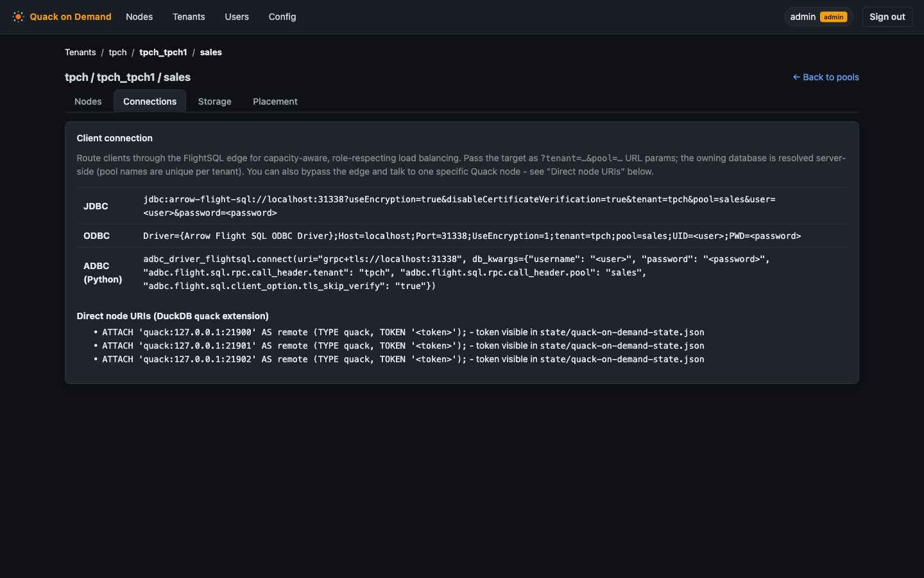Open the Placement tab
The image size is (924, 578).
click(x=275, y=101)
